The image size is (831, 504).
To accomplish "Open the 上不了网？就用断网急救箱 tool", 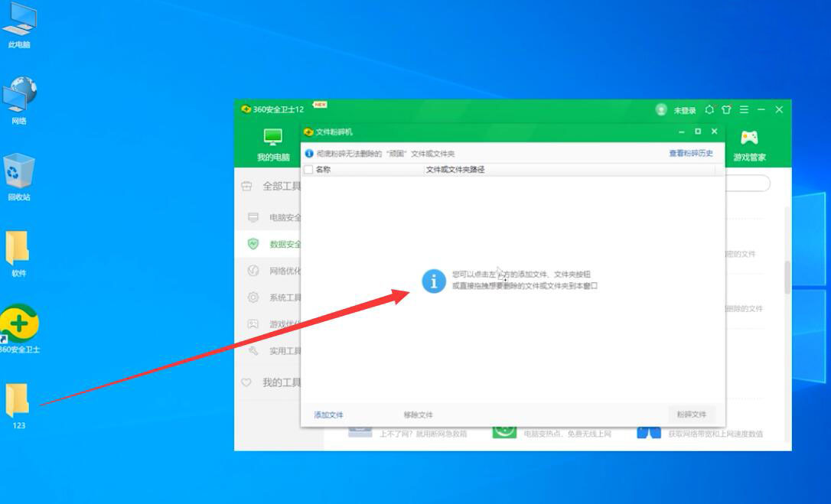I will 408,432.
